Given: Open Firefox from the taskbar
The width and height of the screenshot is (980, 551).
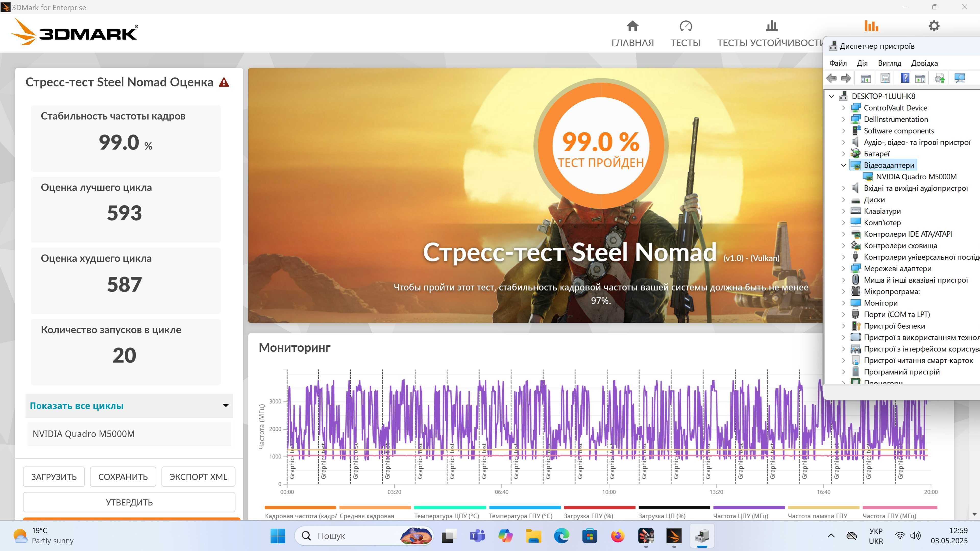Looking at the screenshot, I should pyautogui.click(x=618, y=536).
